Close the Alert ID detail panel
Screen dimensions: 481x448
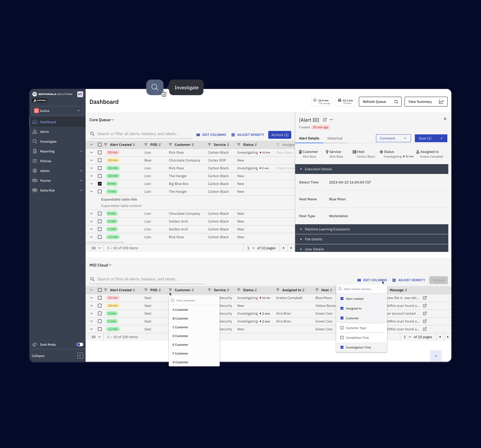point(445,119)
